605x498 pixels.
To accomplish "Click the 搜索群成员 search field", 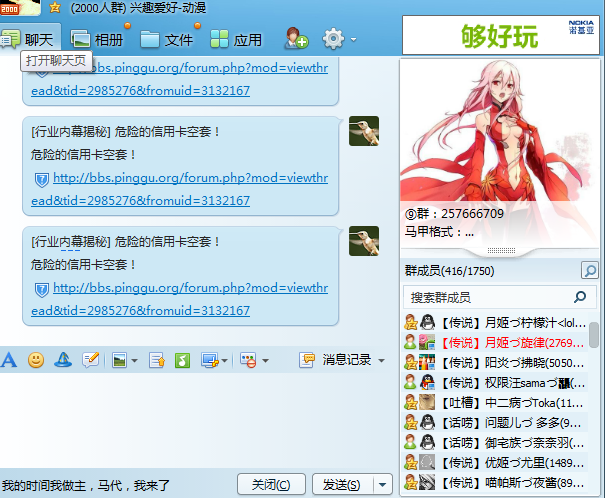I will 500,297.
